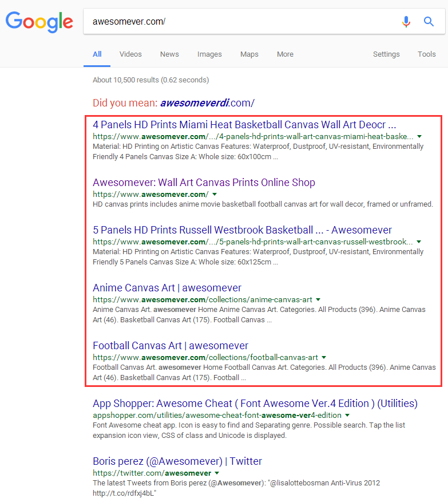Expand dropdown arrow beside anime-canvas-art URL
This screenshot has height=502, width=448.
(x=318, y=300)
